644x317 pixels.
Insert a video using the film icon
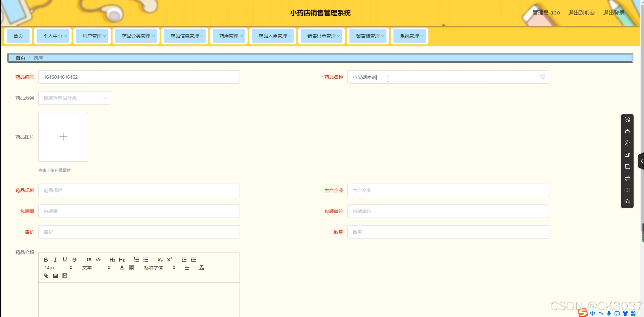[65, 276]
